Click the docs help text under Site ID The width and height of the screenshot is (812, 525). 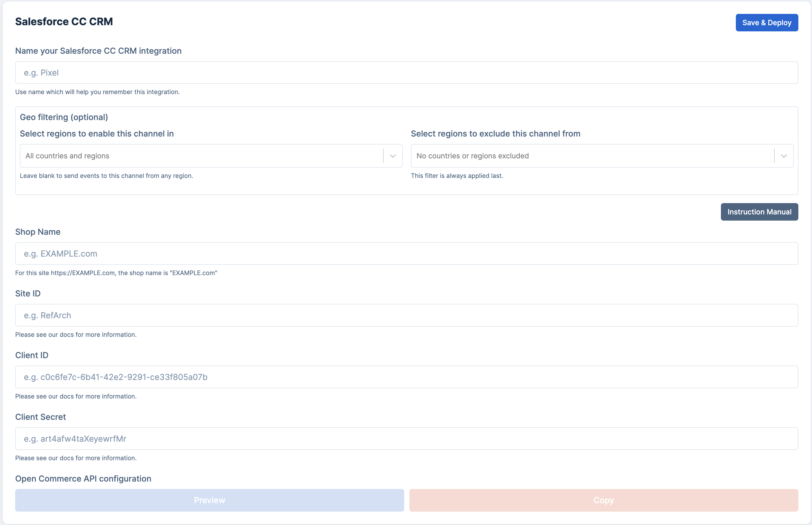coord(76,335)
